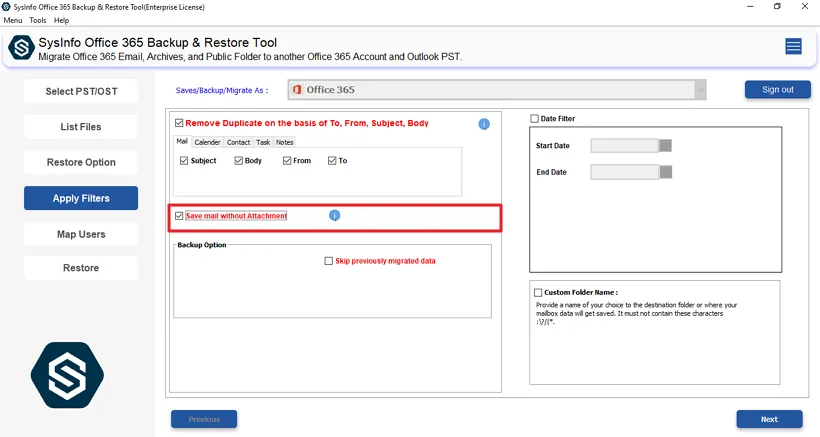Screen dimensions: 820x437
Task: Click the End Date calendar picker icon
Action: coord(666,172)
